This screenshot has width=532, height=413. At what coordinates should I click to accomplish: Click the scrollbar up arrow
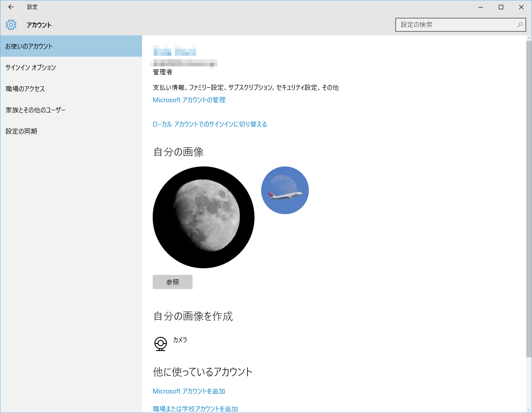pyautogui.click(x=528, y=39)
